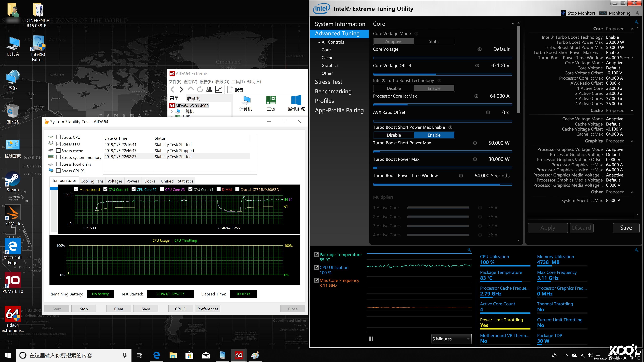Enable the Stress CPU checkbox
Viewport: 644px width, 362px height.
(x=59, y=137)
